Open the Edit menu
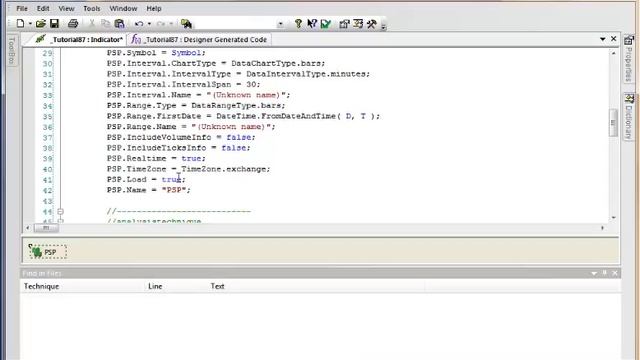This screenshot has width=640, height=360. tap(43, 8)
